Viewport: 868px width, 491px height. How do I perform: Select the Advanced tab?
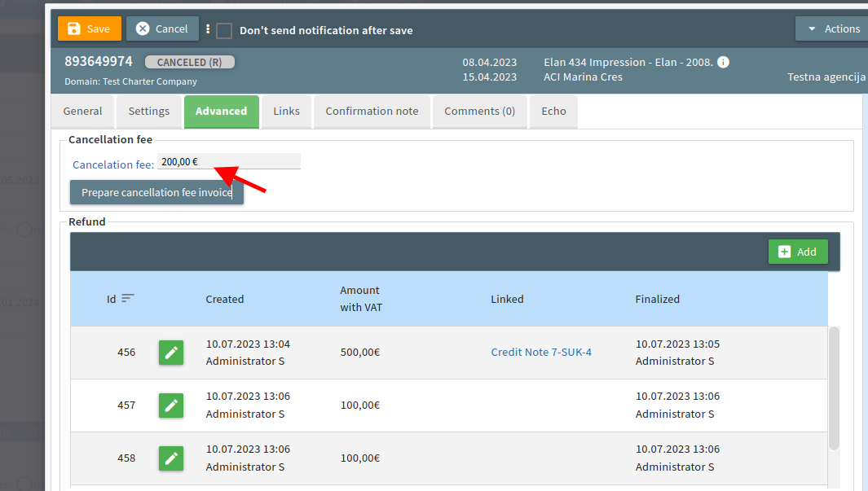[222, 111]
